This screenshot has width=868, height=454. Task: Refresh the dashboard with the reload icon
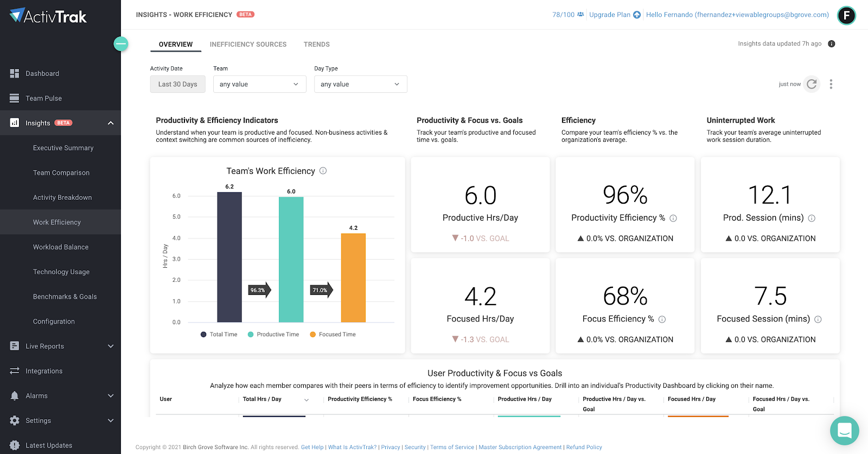coord(812,84)
